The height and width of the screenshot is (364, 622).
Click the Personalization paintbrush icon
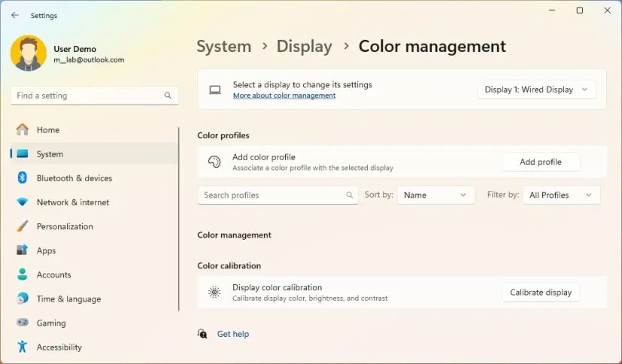point(23,226)
